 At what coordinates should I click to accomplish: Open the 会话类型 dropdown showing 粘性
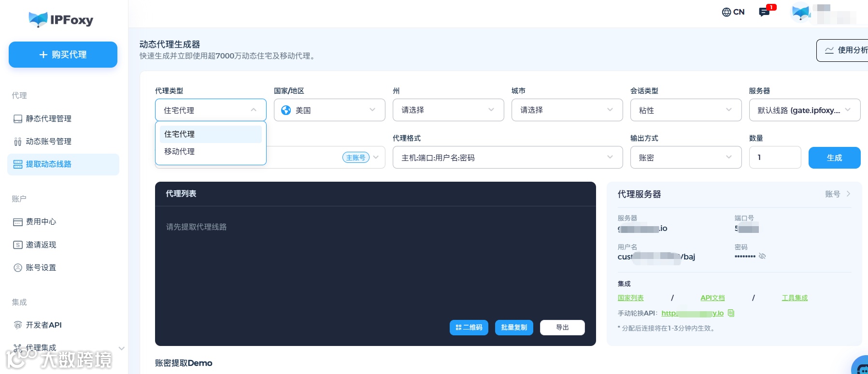click(686, 110)
